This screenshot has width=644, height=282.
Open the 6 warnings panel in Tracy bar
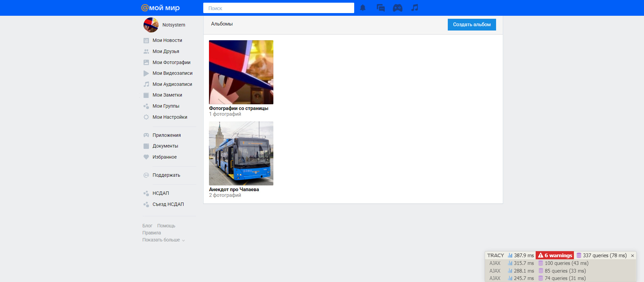pyautogui.click(x=555, y=256)
